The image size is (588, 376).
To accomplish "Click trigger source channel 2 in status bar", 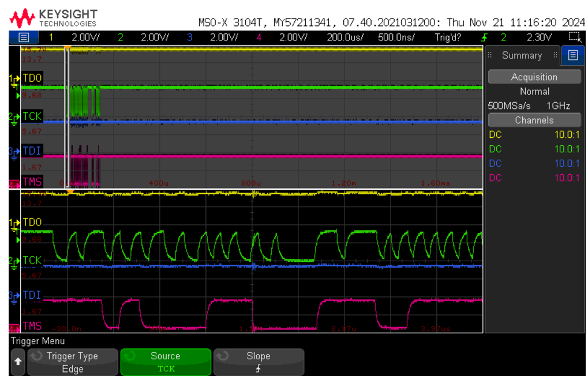I will click(503, 37).
